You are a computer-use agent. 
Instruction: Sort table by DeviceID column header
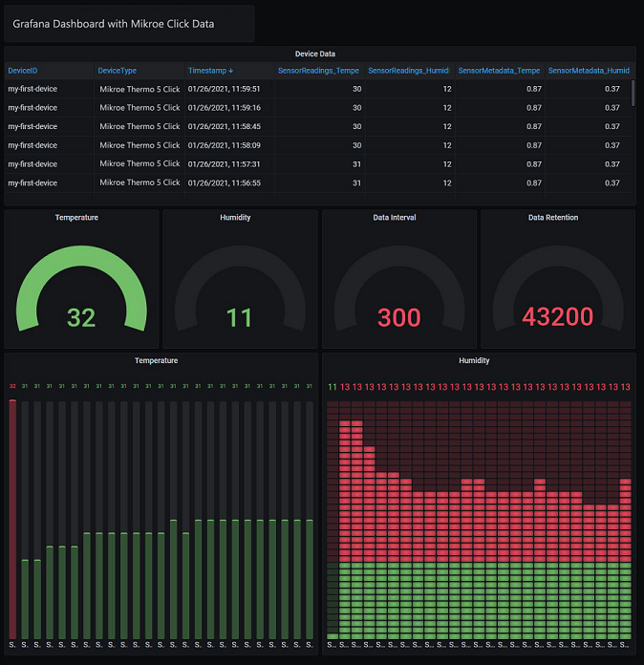click(22, 71)
